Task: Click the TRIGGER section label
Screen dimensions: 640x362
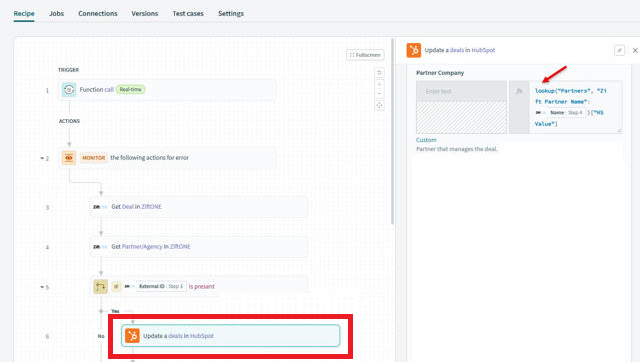Action: click(x=69, y=70)
